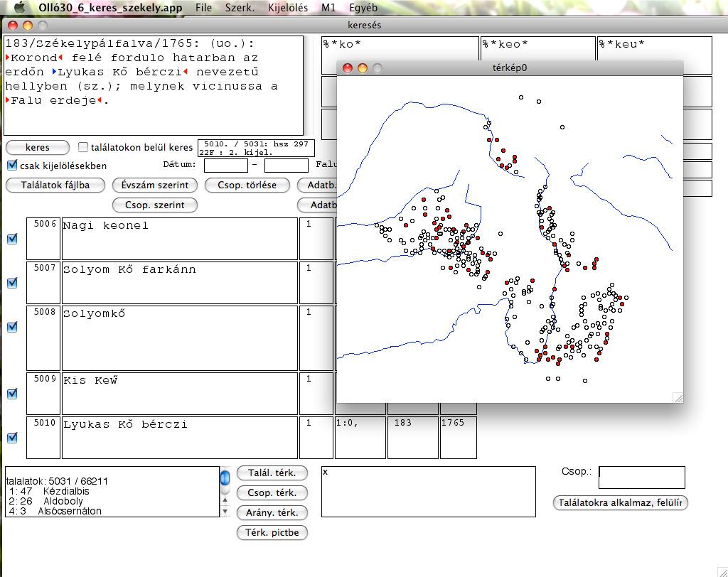This screenshot has height=577, width=728.
Task: Select 'Lyukas Kő bérczi' result text
Action: point(125,425)
